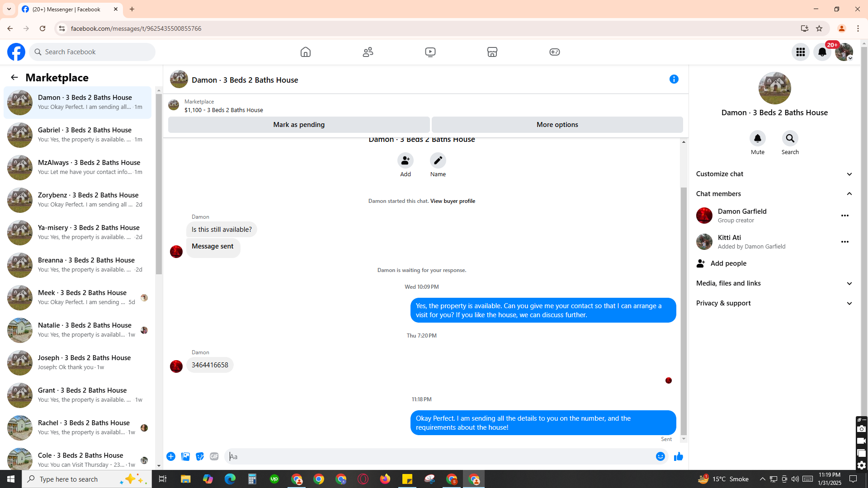The width and height of the screenshot is (868, 488).
Task: Expand Customize chat section
Action: point(774,174)
